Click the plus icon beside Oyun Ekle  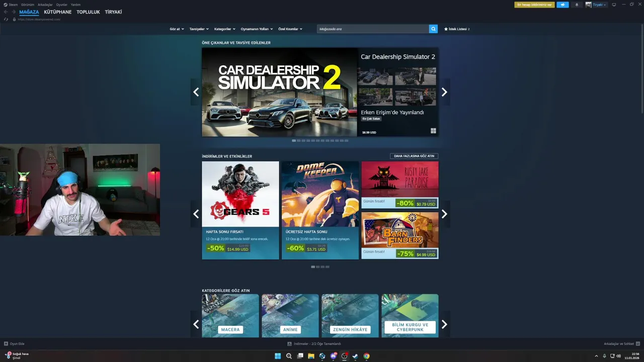pos(6,344)
